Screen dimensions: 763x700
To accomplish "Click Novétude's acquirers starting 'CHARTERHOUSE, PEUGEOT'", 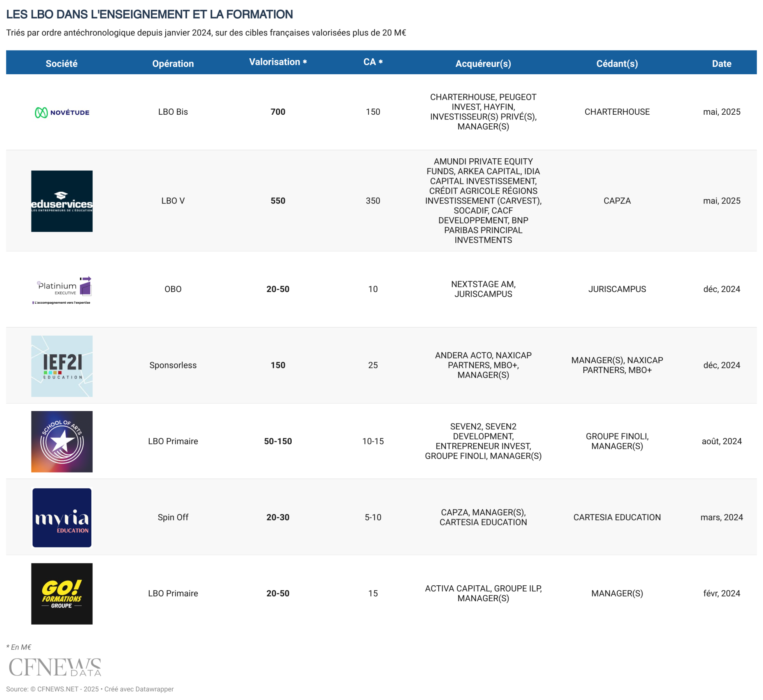I will pos(483,112).
